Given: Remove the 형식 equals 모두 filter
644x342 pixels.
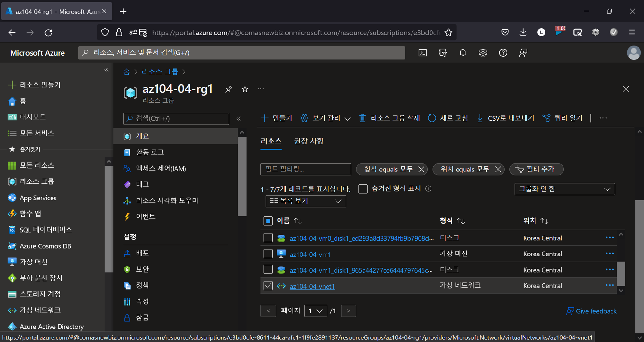Looking at the screenshot, I should pyautogui.click(x=421, y=169).
